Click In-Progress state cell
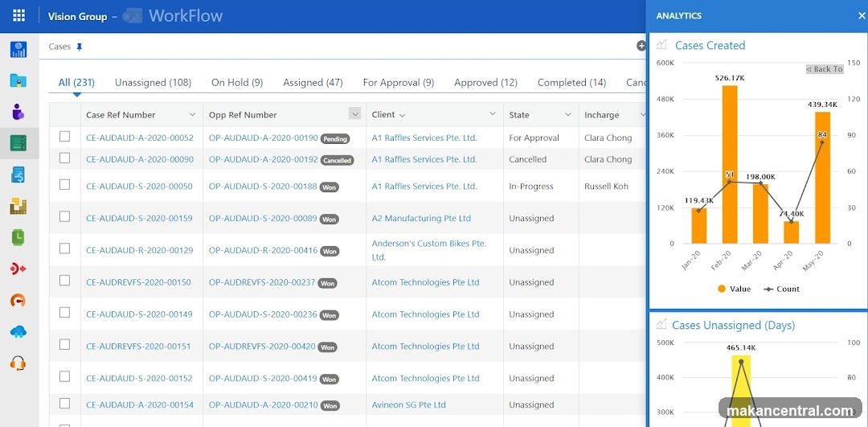 531,187
